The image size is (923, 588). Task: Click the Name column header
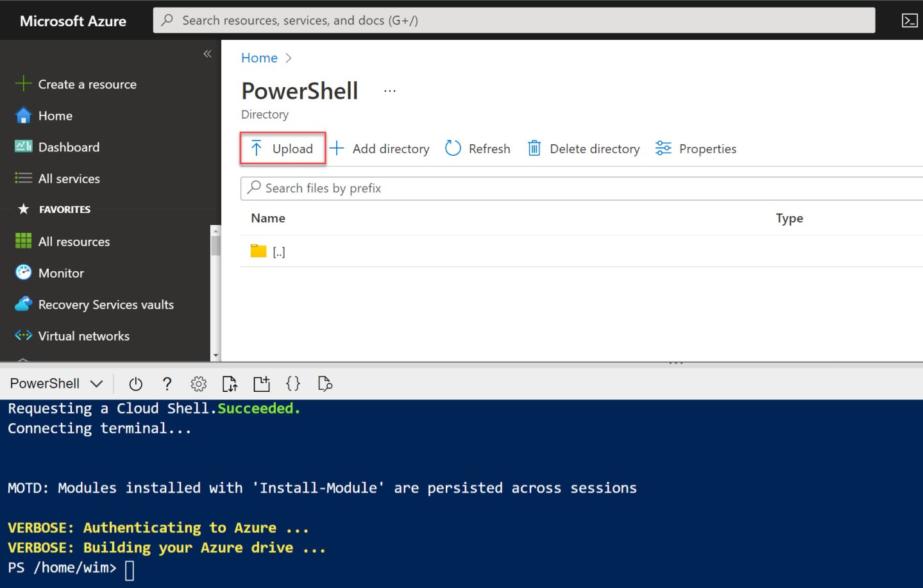click(x=268, y=218)
